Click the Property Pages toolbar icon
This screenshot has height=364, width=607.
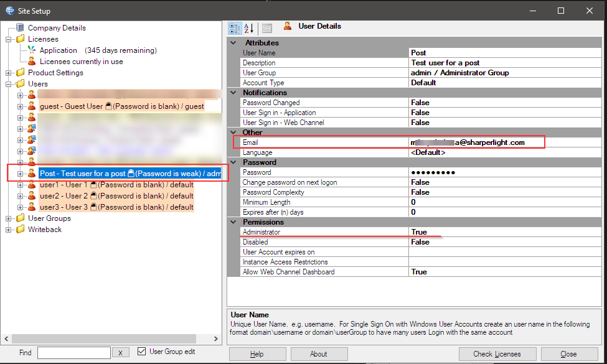tap(267, 28)
